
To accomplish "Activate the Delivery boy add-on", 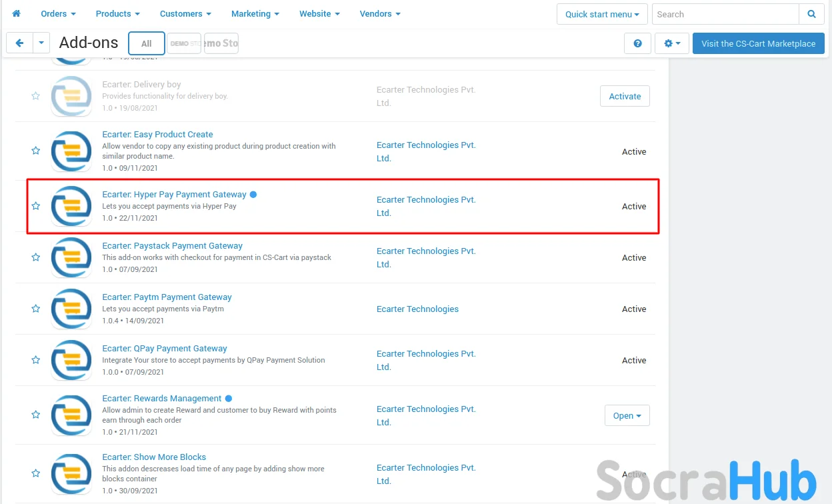I will click(x=625, y=96).
